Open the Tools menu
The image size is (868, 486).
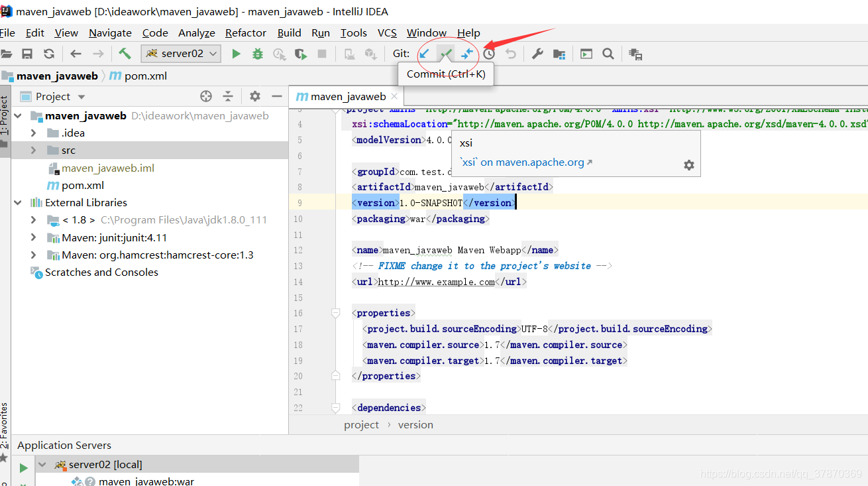point(354,32)
